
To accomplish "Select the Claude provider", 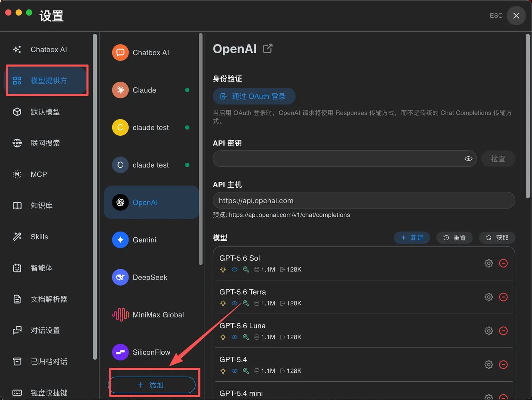I will 151,90.
